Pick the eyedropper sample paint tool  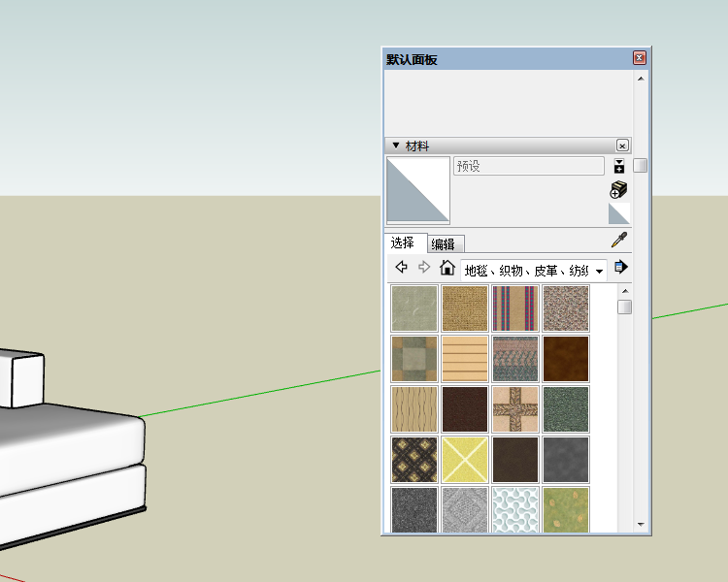618,240
